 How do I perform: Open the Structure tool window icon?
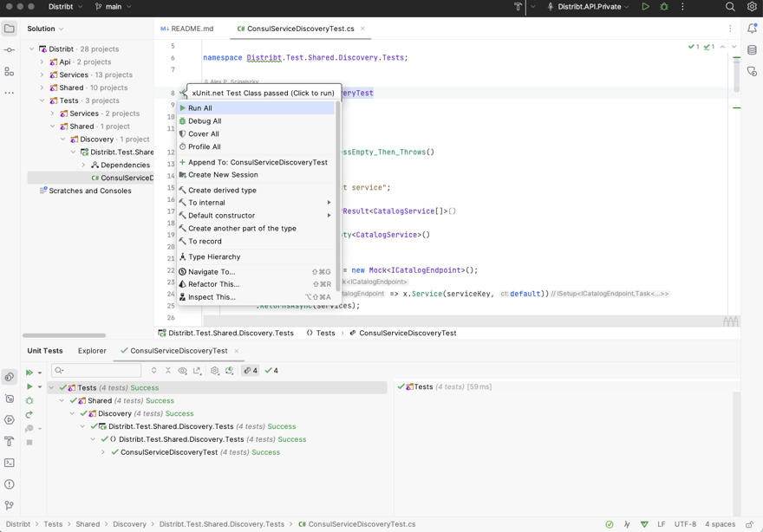pos(10,72)
